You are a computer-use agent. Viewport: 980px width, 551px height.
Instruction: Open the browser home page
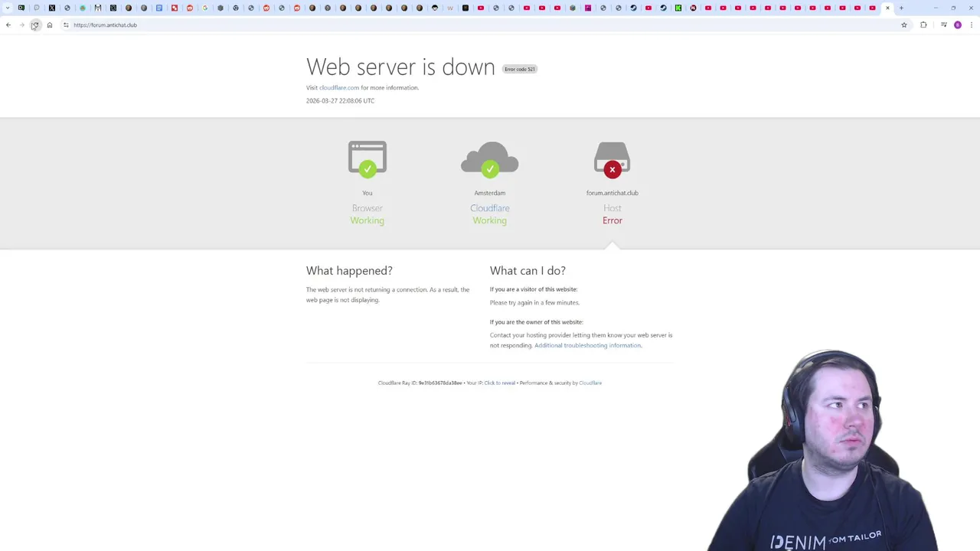pyautogui.click(x=50, y=25)
